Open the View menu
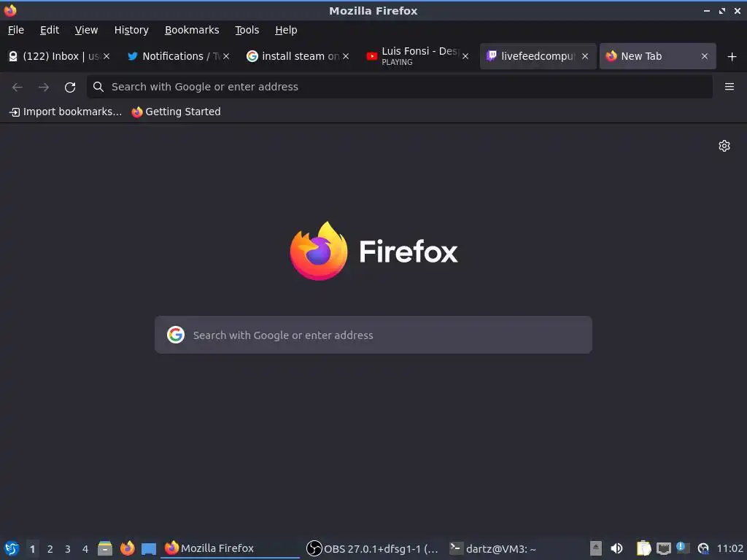This screenshot has height=560, width=747. (x=86, y=30)
